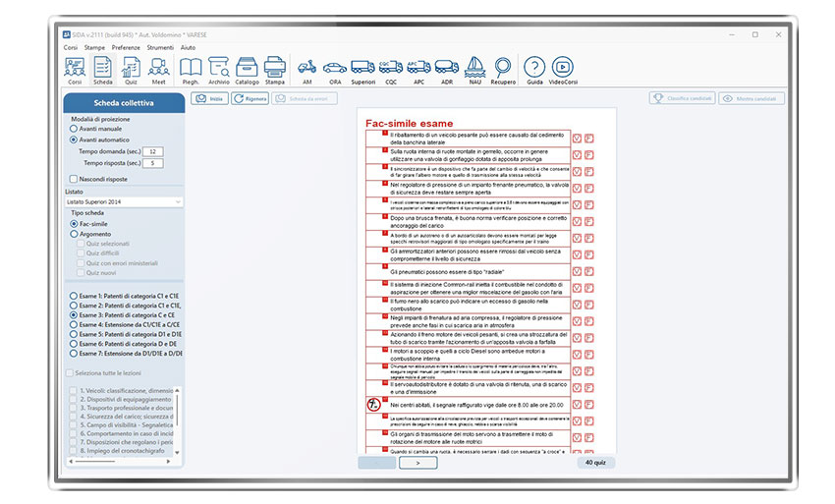
Task: Open the Guida help icon
Action: 534,70
